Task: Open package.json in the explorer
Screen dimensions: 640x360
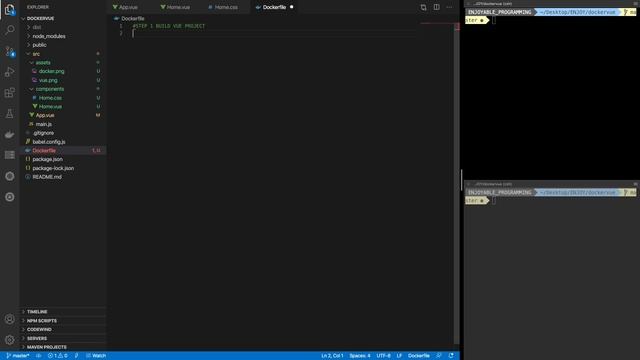Action: (x=47, y=159)
